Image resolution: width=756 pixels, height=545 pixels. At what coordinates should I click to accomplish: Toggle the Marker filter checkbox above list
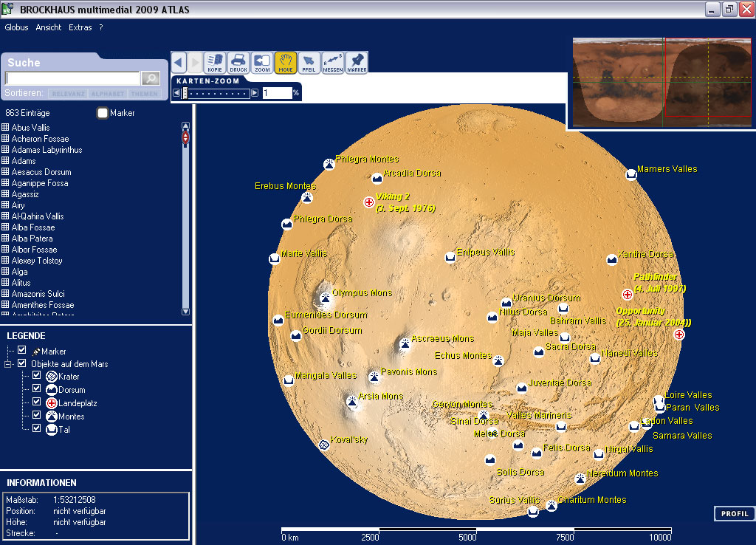click(102, 113)
